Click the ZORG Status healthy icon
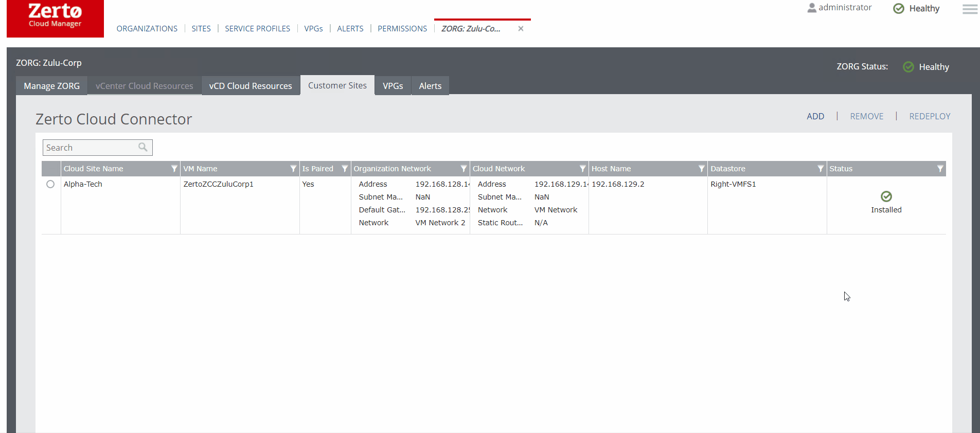980x433 pixels. click(908, 67)
